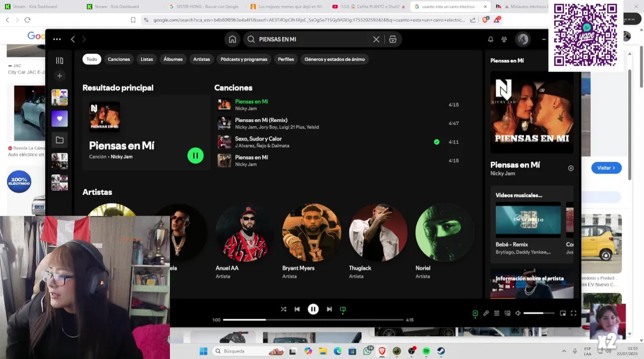Toggle shuffle playback
Screen dimensions: 644x359
(x=283, y=309)
